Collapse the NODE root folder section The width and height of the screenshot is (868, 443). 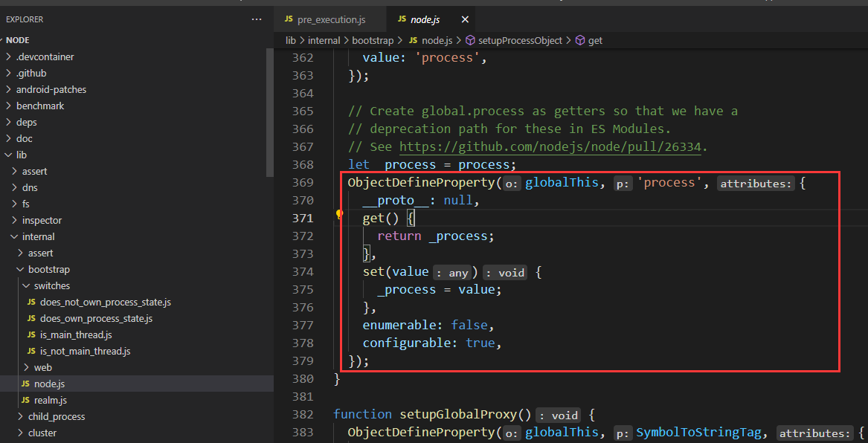(x=18, y=40)
